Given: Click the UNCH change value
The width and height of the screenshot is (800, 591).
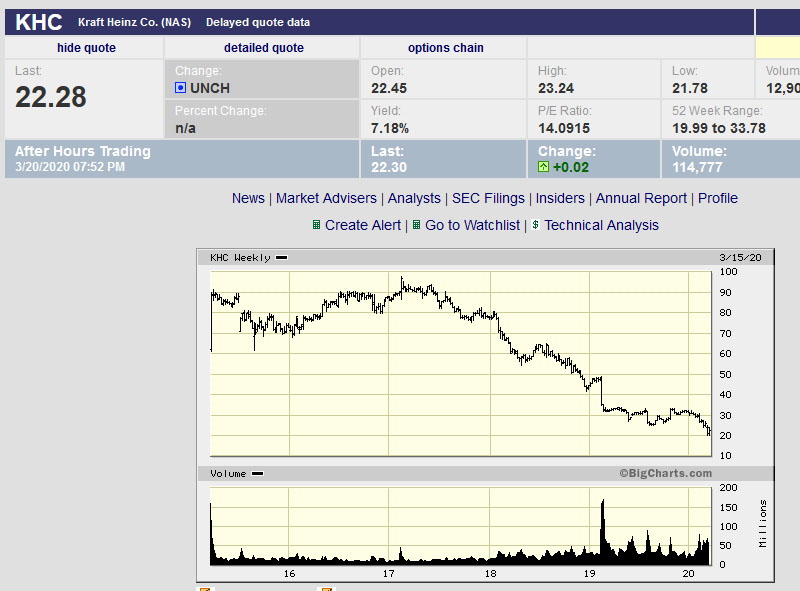Looking at the screenshot, I should pyautogui.click(x=210, y=88).
